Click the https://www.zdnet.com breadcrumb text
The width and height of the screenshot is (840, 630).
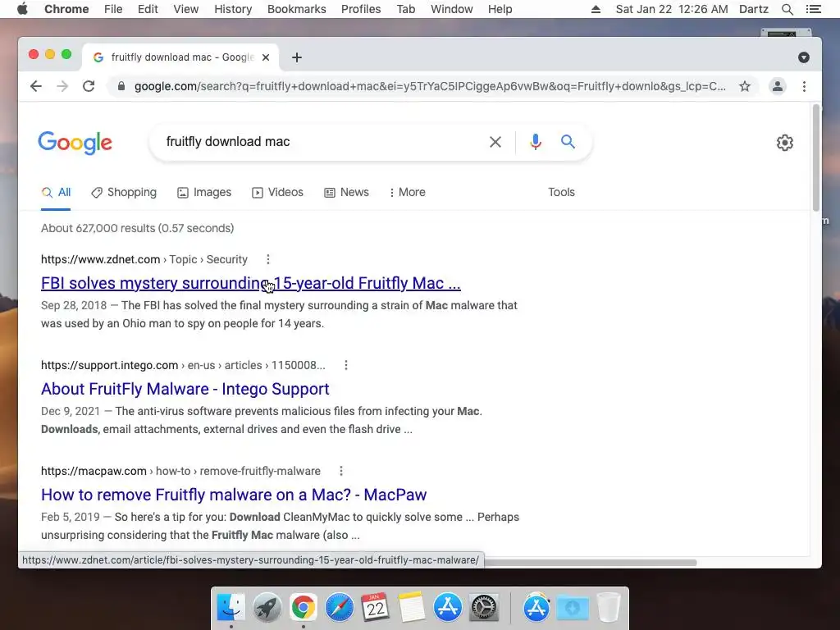101,259
